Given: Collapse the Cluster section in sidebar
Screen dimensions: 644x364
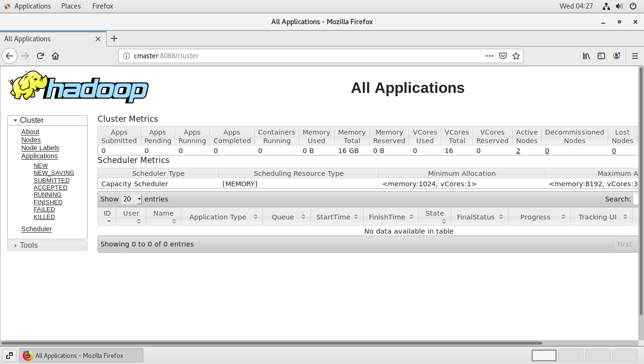Looking at the screenshot, I should [x=31, y=120].
